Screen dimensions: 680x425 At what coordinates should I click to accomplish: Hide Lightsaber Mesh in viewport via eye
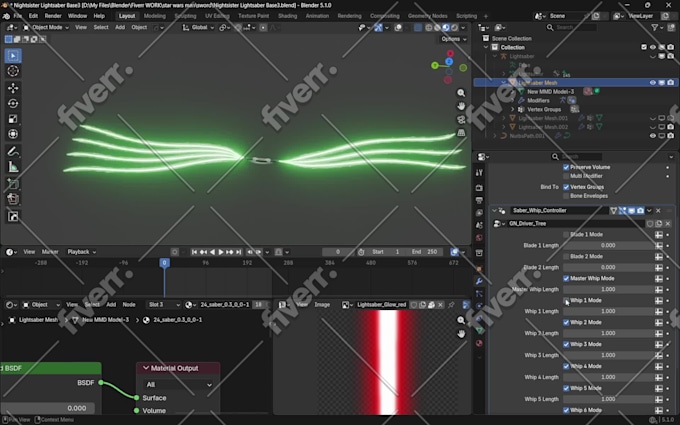653,82
